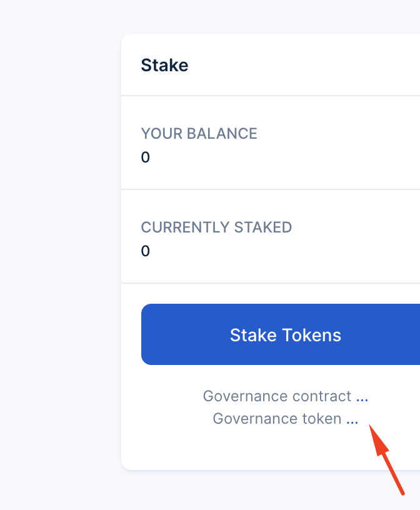Select the Governance contract text
420x510 pixels.
(x=277, y=396)
